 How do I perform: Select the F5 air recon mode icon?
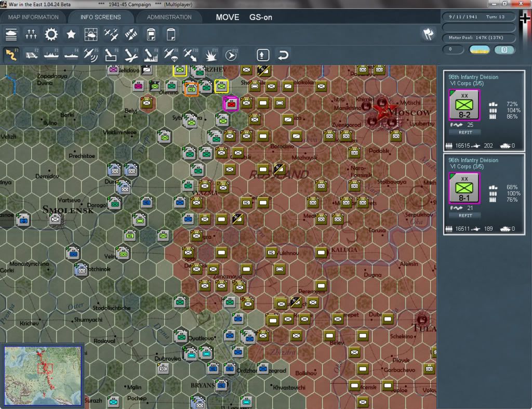[91, 55]
